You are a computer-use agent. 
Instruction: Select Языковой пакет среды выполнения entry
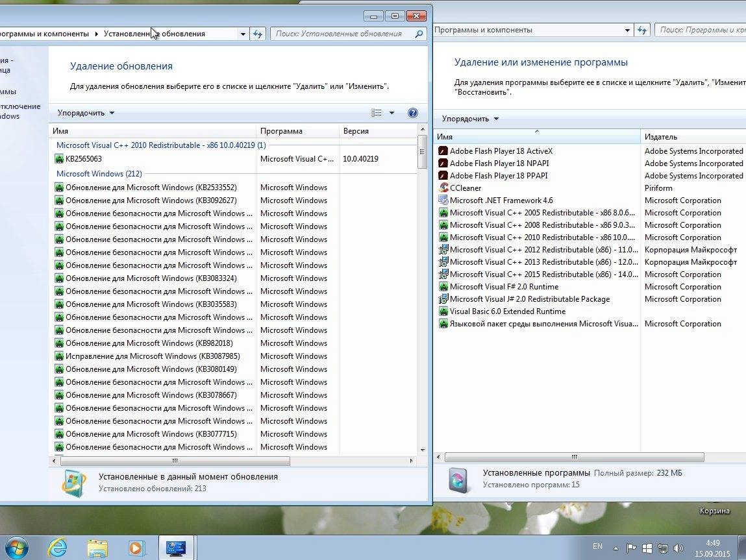[544, 324]
